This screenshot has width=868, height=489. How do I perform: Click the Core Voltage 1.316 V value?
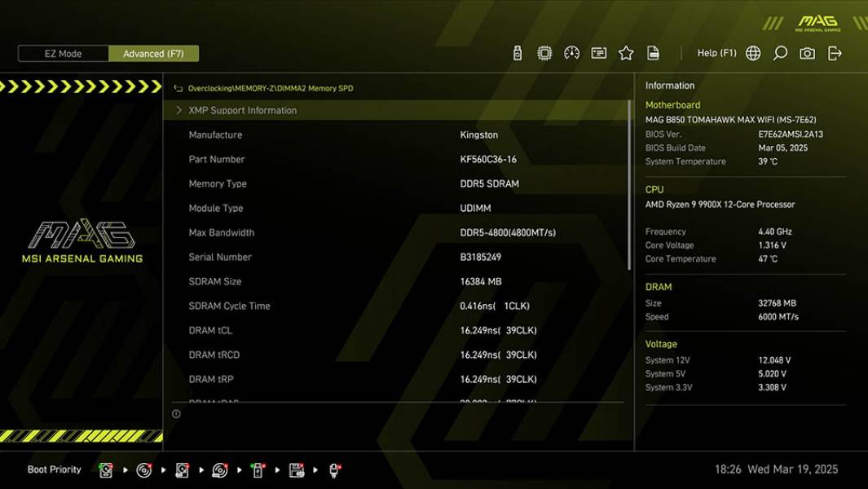pyautogui.click(x=772, y=244)
